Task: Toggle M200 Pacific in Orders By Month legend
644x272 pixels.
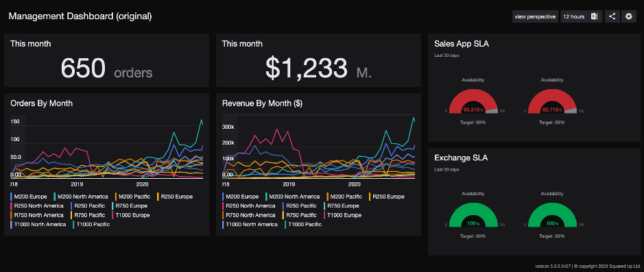Action: 132,197
